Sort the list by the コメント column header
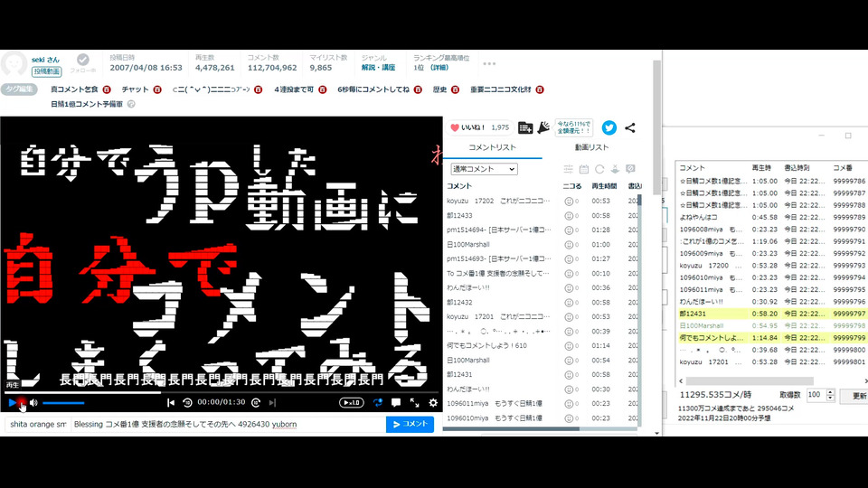The height and width of the screenshot is (488, 868). click(x=459, y=186)
